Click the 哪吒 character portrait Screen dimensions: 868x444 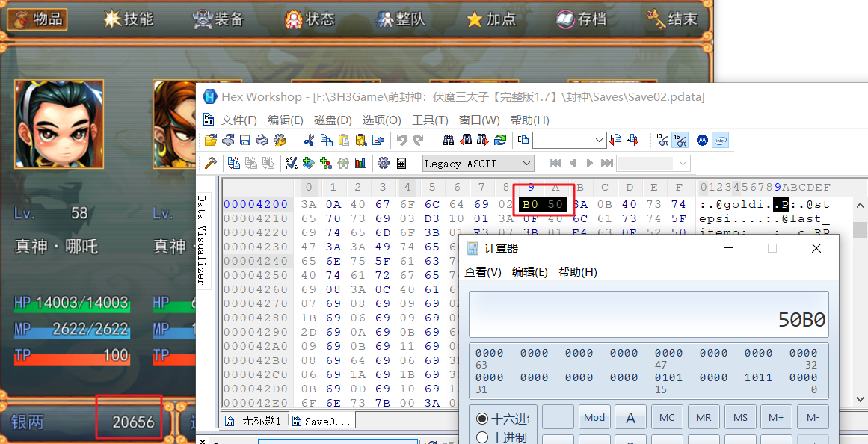(58, 124)
